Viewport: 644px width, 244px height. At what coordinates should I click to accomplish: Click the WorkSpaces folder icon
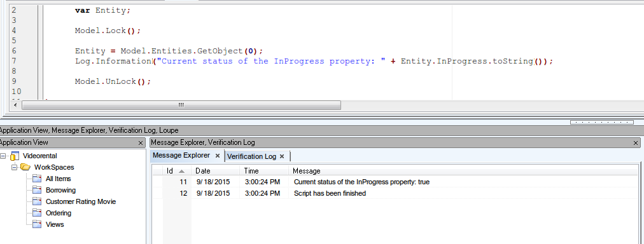pos(25,167)
